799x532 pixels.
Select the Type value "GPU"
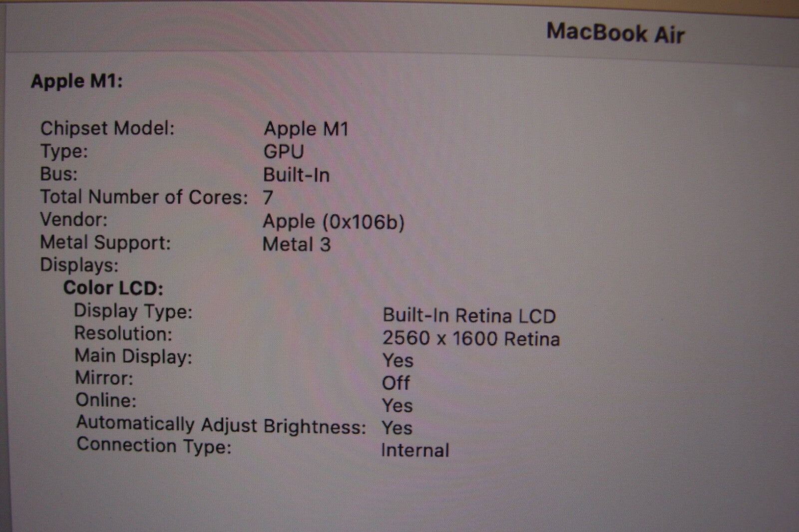(x=284, y=152)
